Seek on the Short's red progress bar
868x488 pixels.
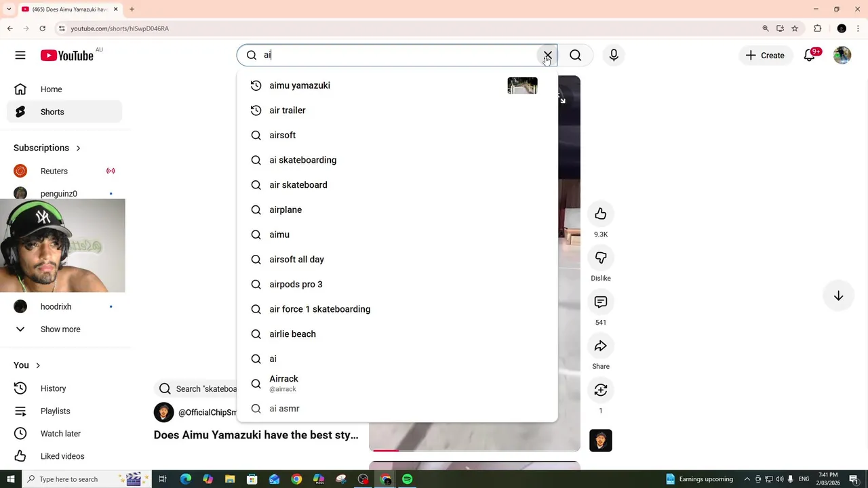pos(475,450)
